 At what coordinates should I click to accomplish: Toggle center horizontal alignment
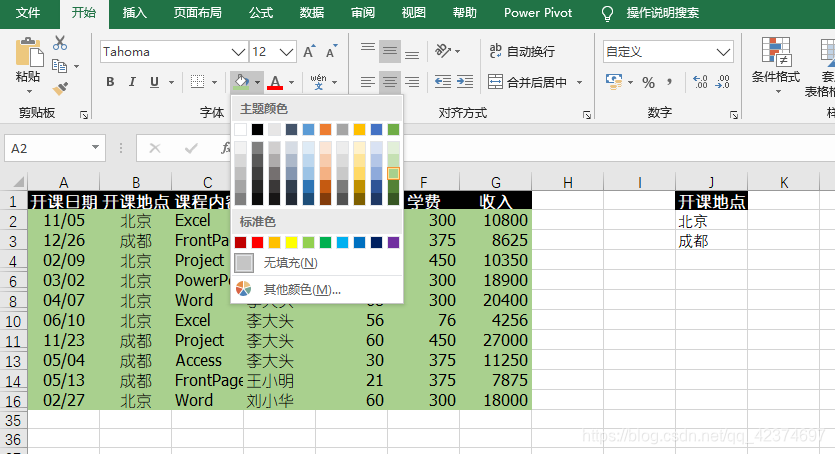(x=390, y=82)
